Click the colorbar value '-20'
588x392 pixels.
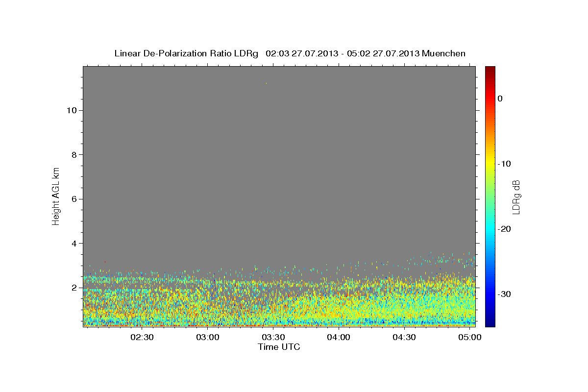[505, 229]
